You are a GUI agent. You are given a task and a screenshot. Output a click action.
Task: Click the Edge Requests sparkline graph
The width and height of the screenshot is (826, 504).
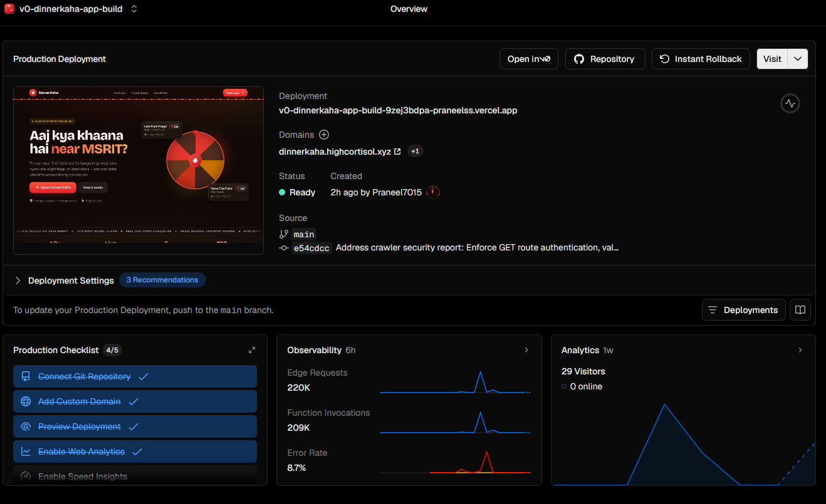click(x=455, y=382)
